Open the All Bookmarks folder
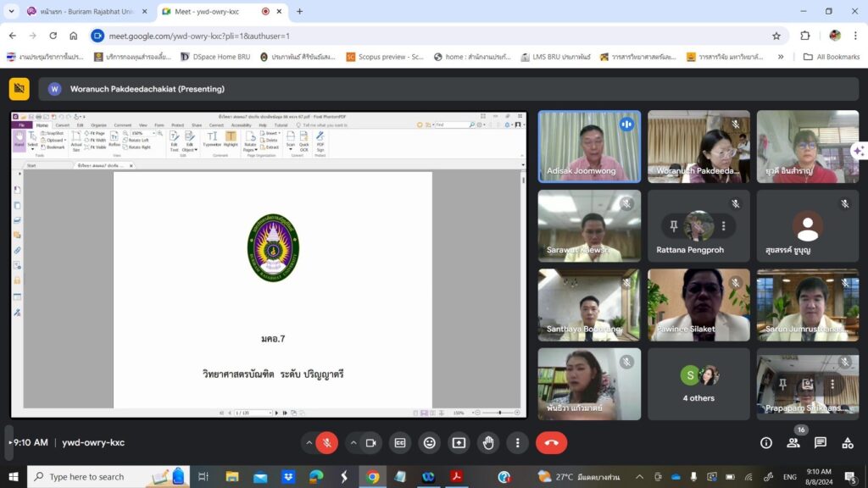 pos(832,57)
